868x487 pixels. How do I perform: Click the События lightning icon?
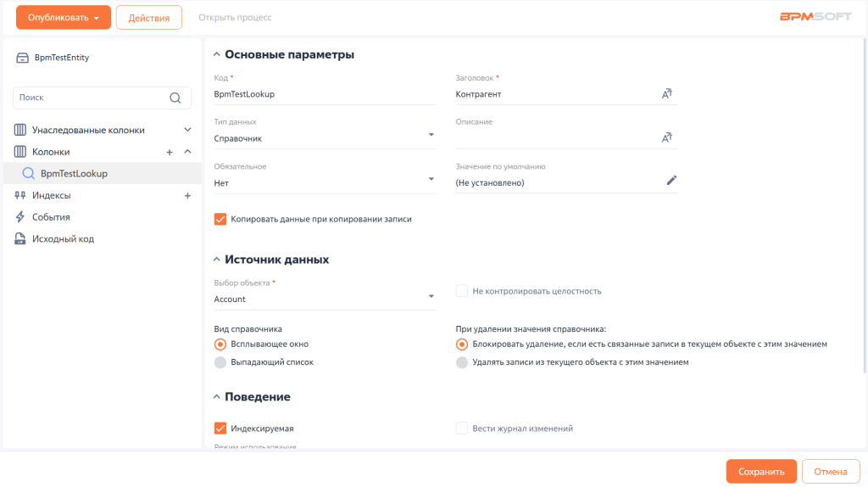click(20, 216)
